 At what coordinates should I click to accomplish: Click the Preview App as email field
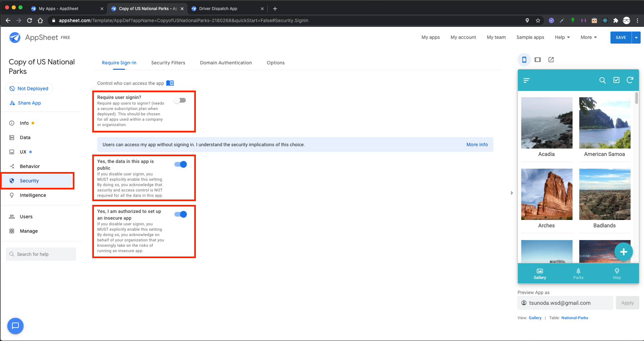[x=565, y=303]
